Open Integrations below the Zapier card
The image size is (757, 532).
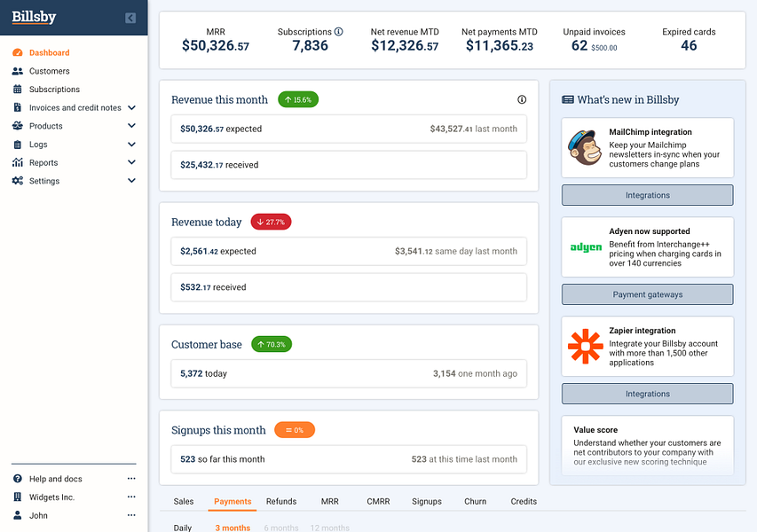pos(647,393)
